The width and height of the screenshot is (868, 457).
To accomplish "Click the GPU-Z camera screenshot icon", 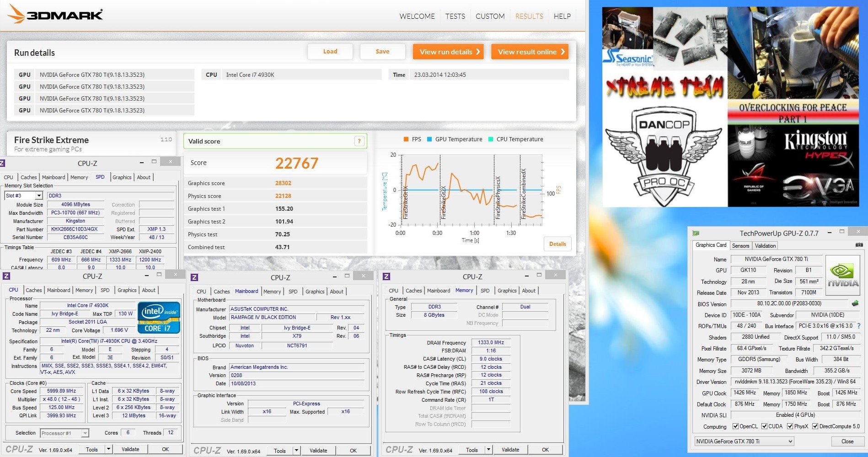I will [859, 245].
